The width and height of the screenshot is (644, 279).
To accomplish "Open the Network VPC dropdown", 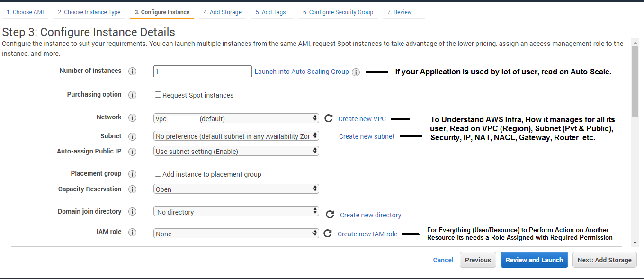I will point(236,118).
